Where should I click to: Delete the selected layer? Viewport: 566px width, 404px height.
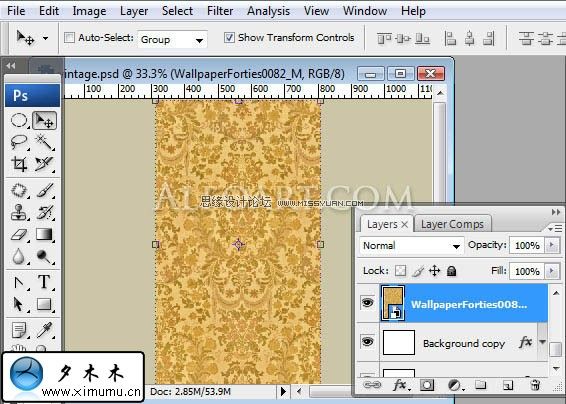pos(535,385)
